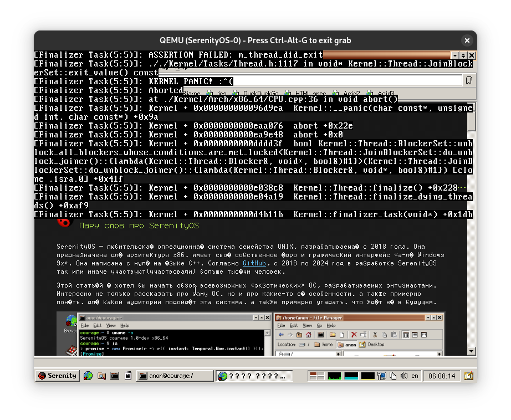This screenshot has width=511, height=420.
Task: Close the QEMU window
Action: (x=467, y=40)
